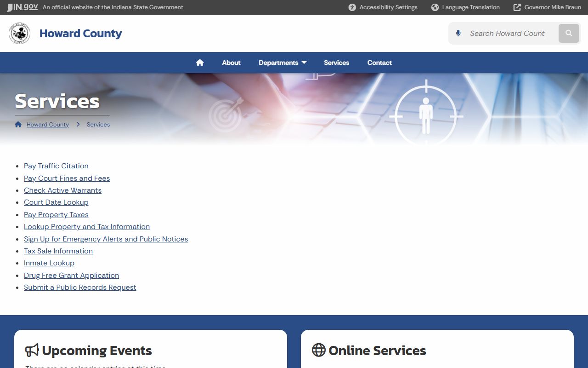Click the Services page title

(57, 101)
